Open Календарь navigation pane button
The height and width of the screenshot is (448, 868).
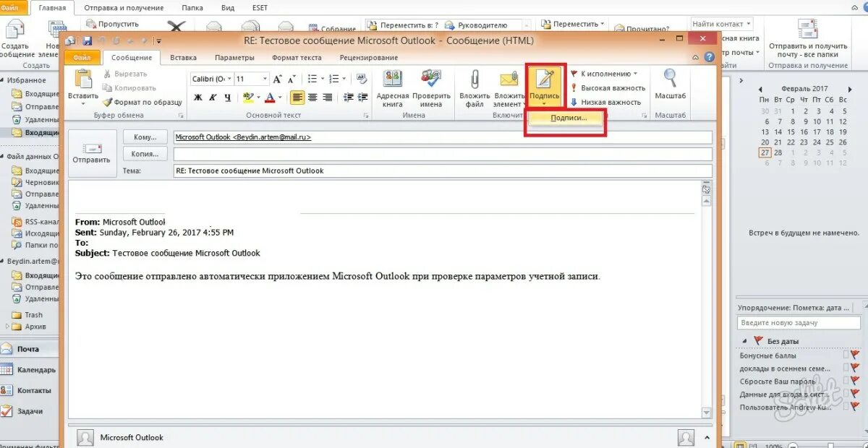point(30,370)
